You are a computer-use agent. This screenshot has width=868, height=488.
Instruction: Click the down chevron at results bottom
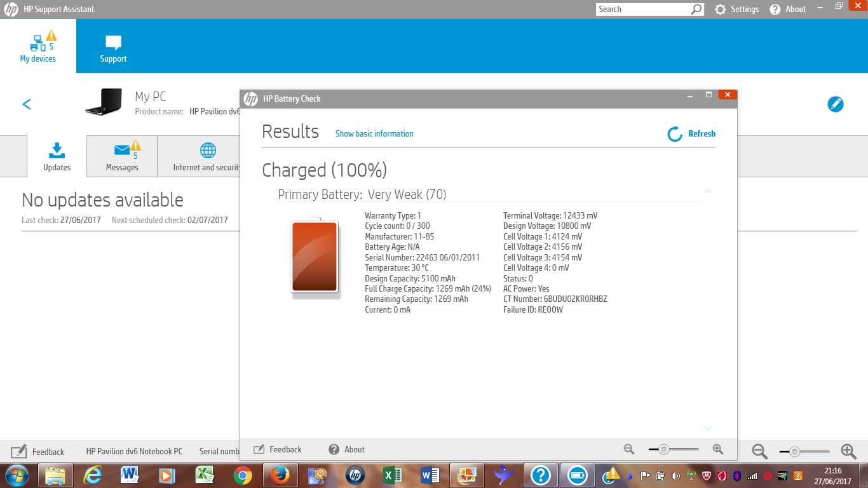pos(708,428)
